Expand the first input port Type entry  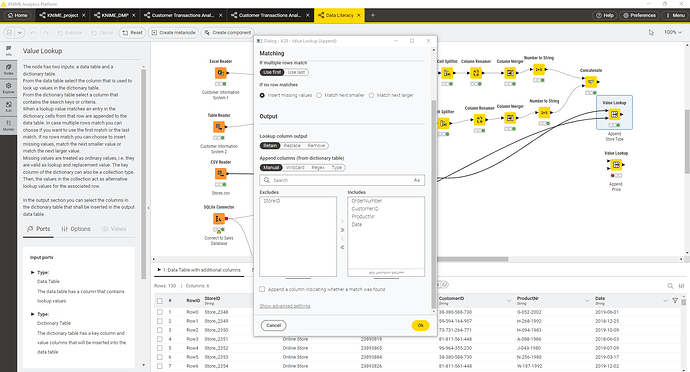(x=33, y=273)
